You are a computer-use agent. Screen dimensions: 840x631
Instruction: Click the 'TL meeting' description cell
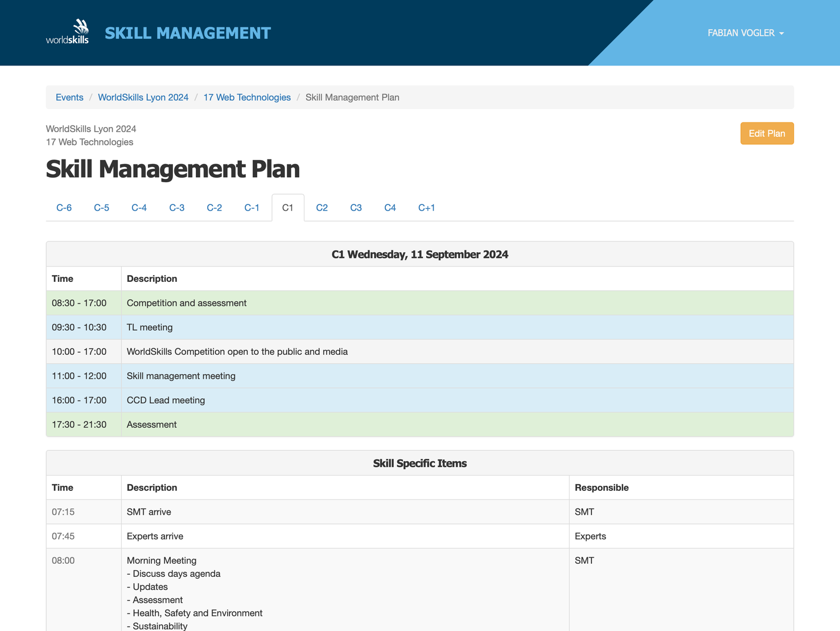click(457, 327)
